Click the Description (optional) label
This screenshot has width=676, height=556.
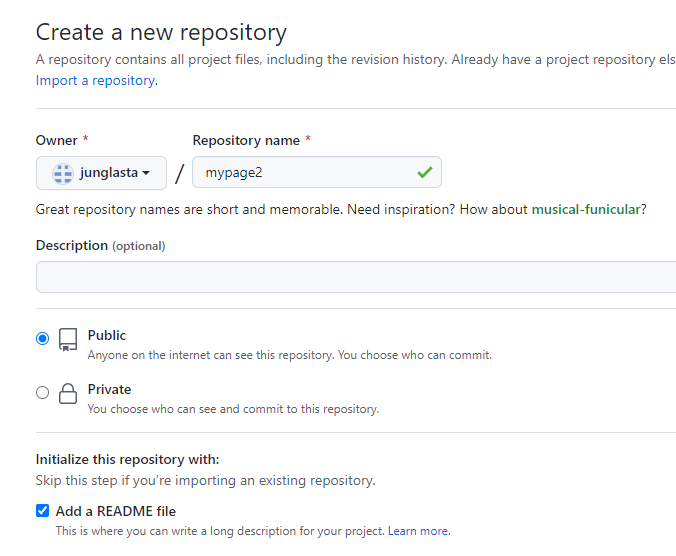100,245
